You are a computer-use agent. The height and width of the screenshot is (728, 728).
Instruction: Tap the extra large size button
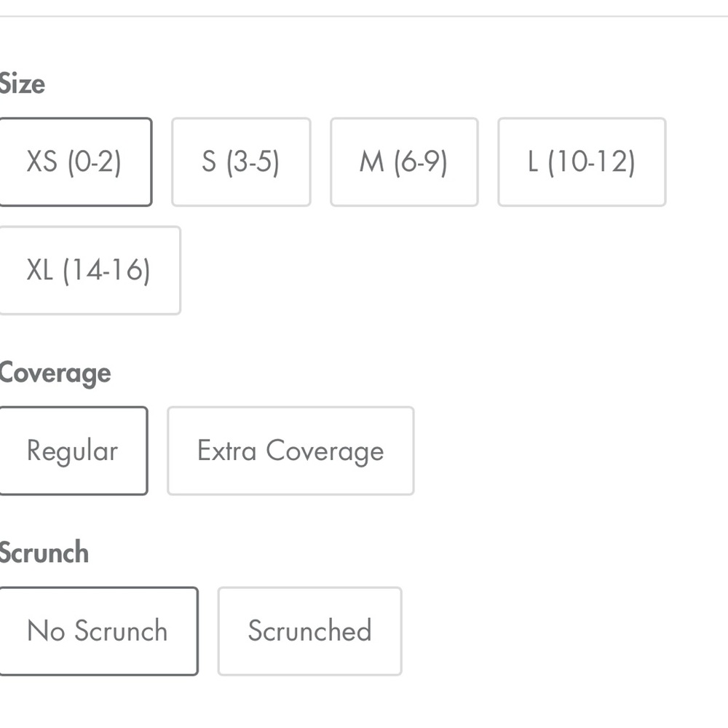tap(89, 271)
